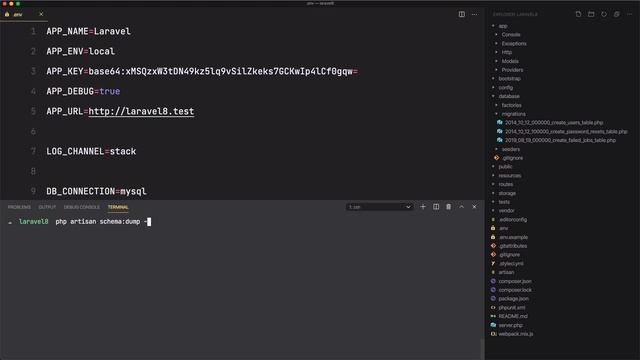The width and height of the screenshot is (640, 360).
Task: Click the DB_CONNECTION=mysql line
Action: (x=96, y=191)
